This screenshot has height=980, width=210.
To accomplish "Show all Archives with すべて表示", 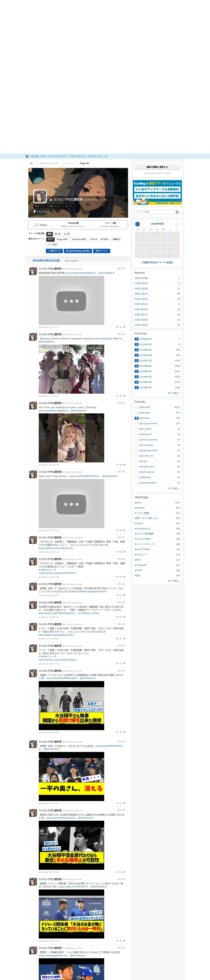I will [174, 393].
